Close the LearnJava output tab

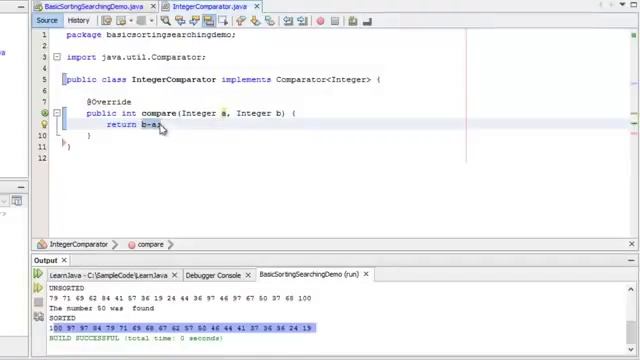point(175,276)
